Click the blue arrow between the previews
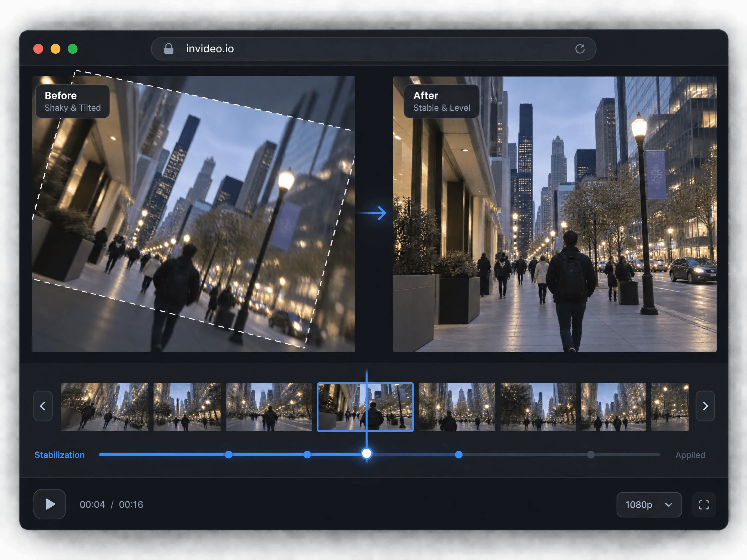 pos(374,213)
